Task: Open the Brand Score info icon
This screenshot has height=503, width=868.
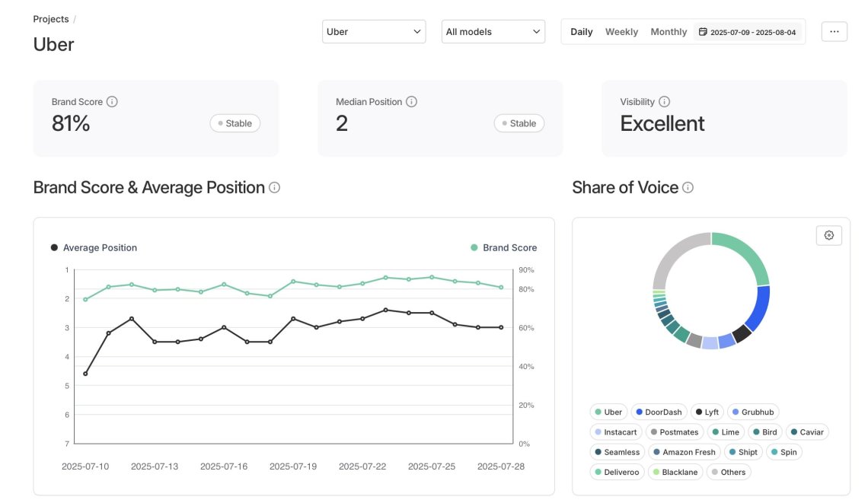Action: [112, 102]
